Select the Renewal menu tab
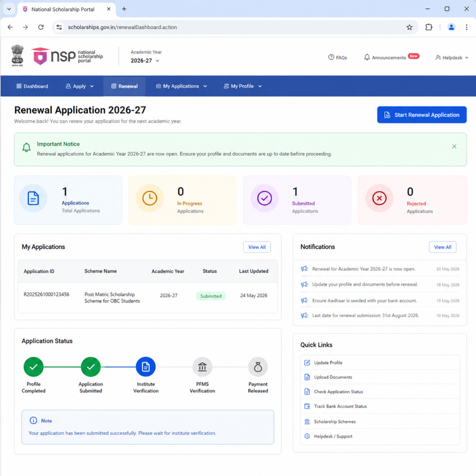Viewport: 476px width, 476px height. click(x=125, y=86)
